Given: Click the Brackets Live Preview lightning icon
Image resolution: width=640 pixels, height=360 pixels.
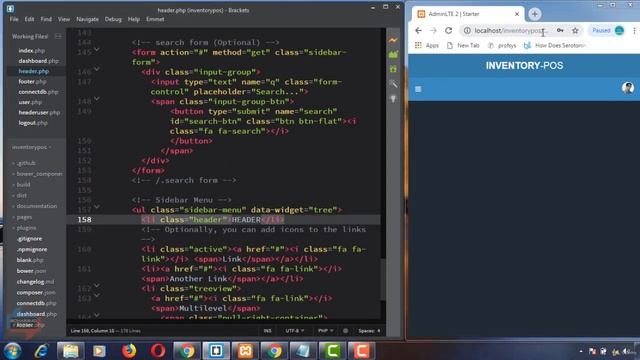Looking at the screenshot, I should (393, 40).
